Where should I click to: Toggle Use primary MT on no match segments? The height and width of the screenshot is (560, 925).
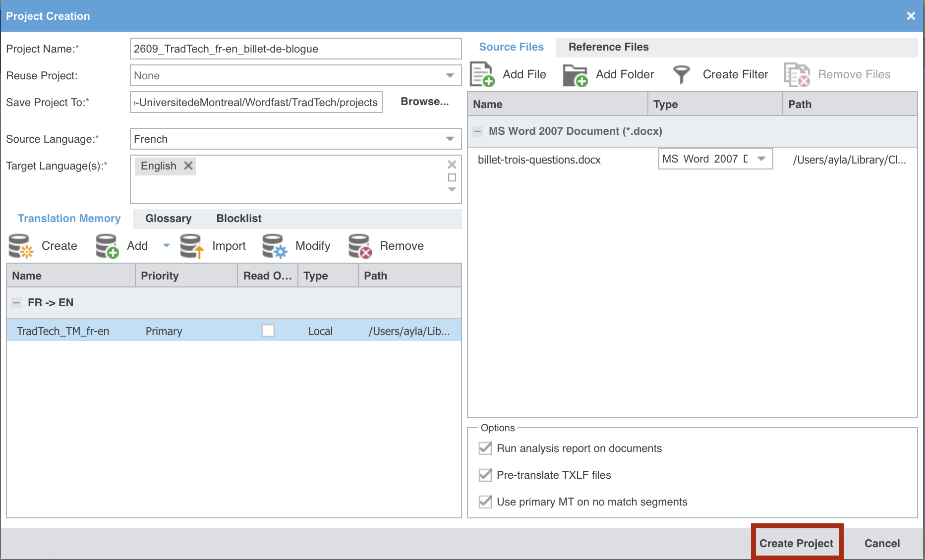(x=485, y=502)
